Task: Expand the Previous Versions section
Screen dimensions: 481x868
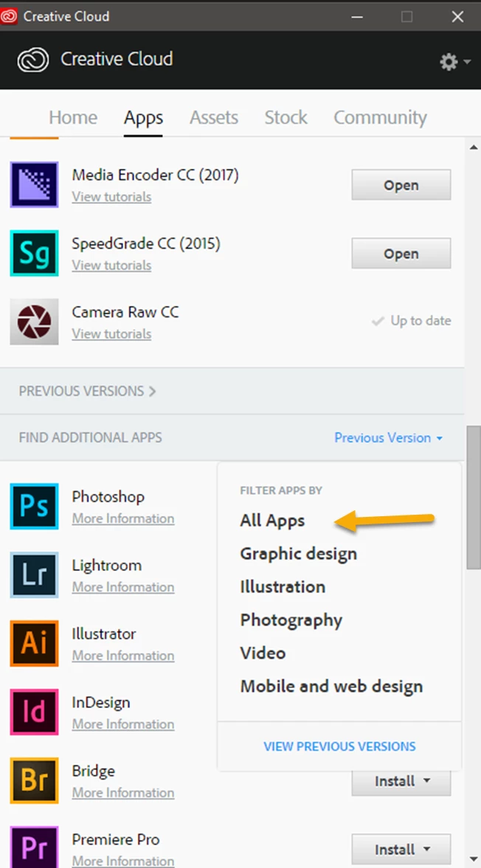Action: tap(88, 391)
